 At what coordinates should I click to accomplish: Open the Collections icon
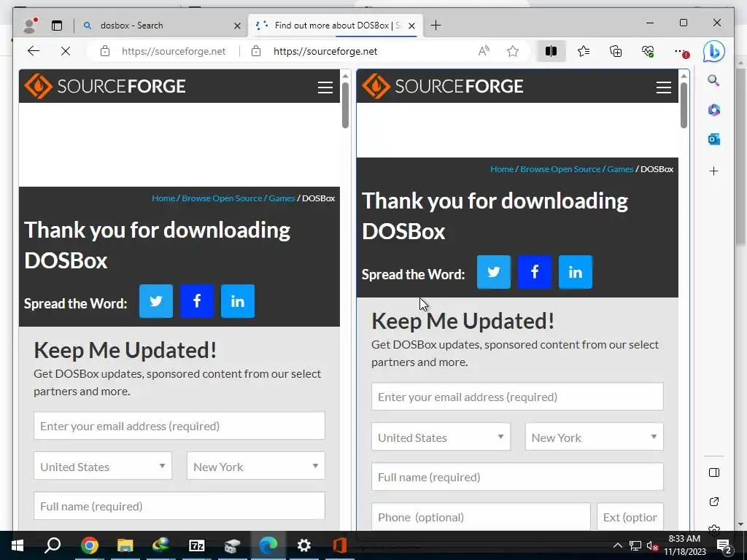[x=616, y=51]
